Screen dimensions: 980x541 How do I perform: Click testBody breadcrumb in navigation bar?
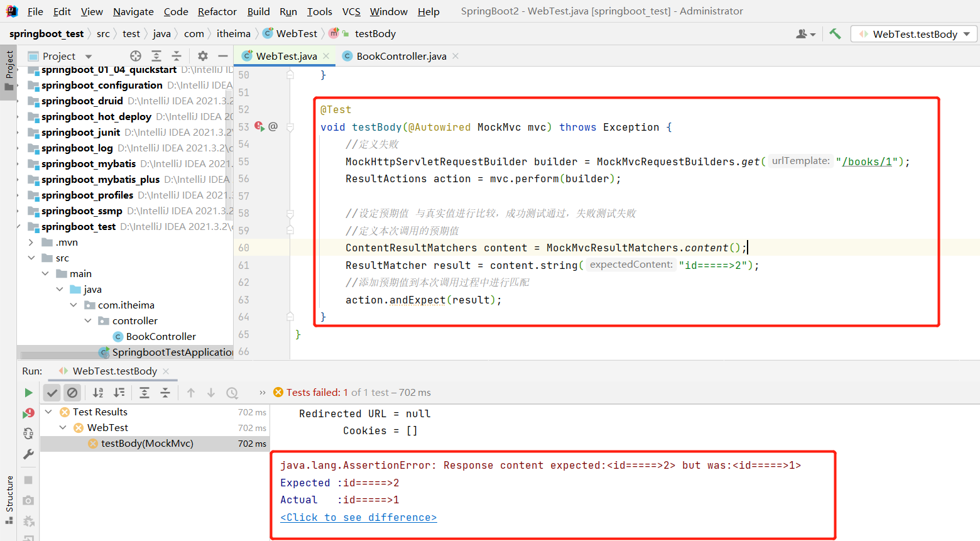375,34
